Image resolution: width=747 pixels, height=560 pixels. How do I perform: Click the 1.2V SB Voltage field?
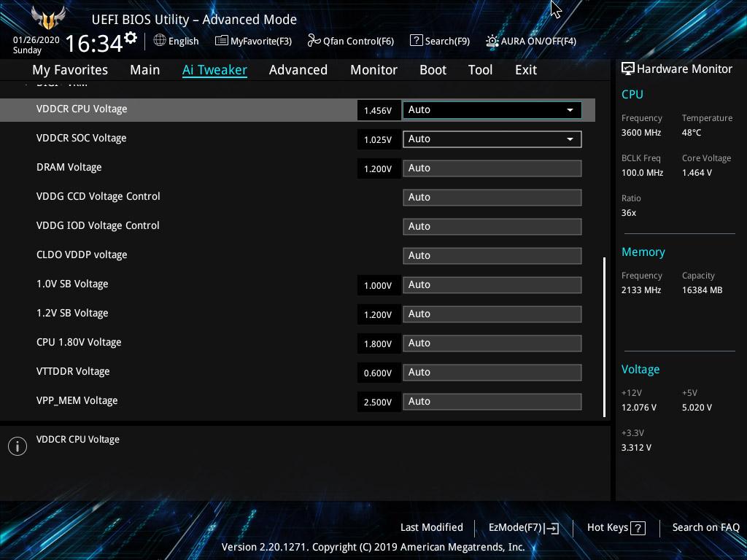pos(492,314)
